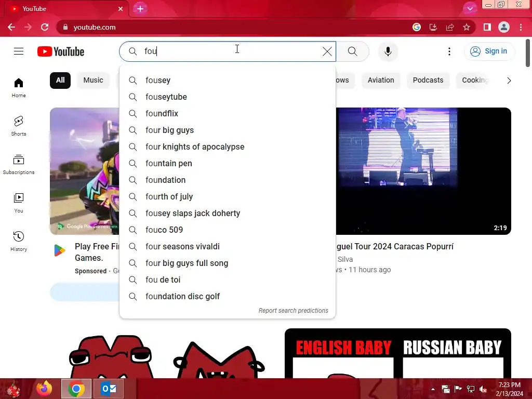Select the Podcasts filter chip
The width and height of the screenshot is (532, 399).
428,80
